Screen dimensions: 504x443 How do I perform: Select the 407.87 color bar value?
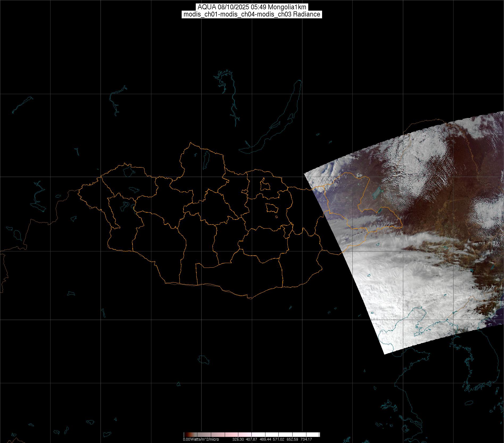[252, 440]
